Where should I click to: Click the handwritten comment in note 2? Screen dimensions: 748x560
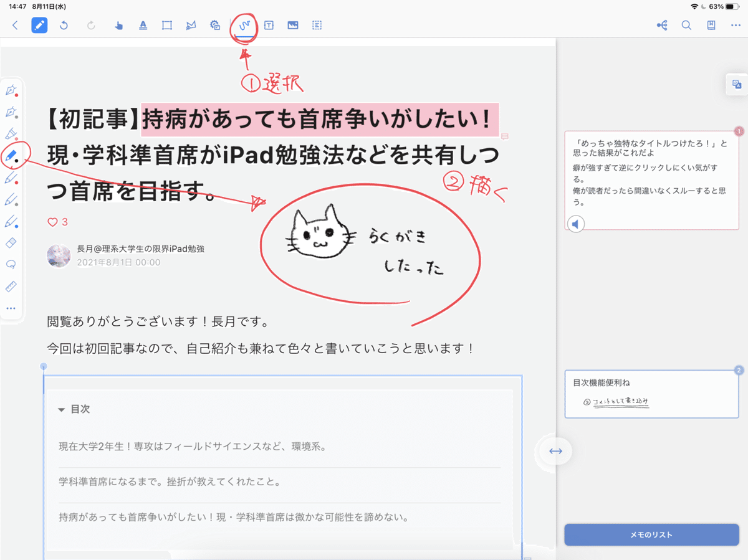pos(616,402)
